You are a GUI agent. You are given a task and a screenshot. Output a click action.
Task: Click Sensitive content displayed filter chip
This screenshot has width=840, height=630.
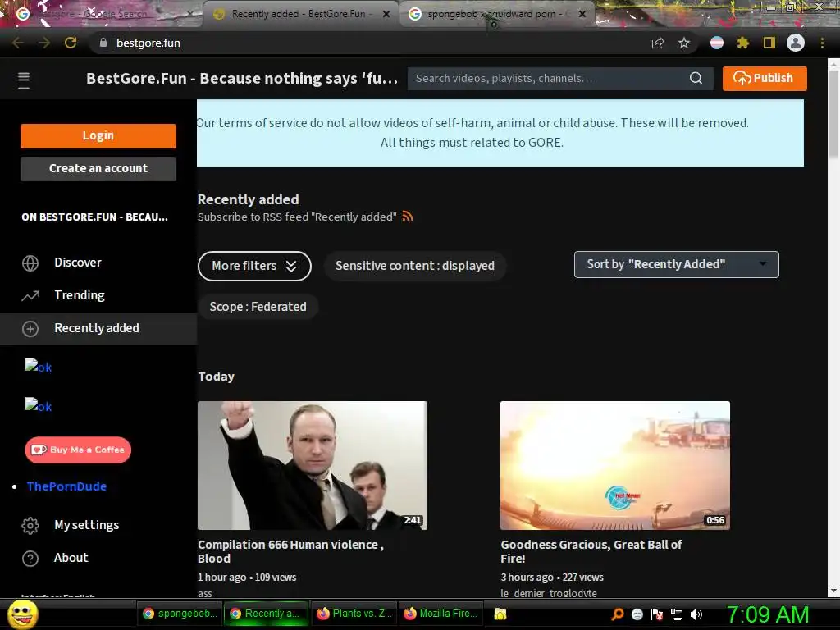click(x=414, y=266)
